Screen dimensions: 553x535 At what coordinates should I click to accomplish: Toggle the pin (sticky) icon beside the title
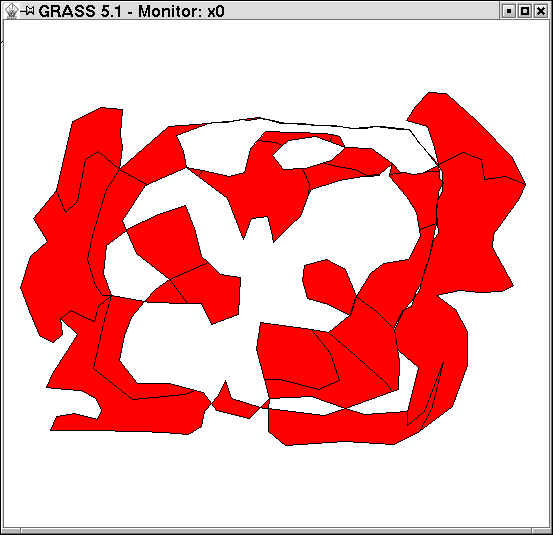point(29,11)
